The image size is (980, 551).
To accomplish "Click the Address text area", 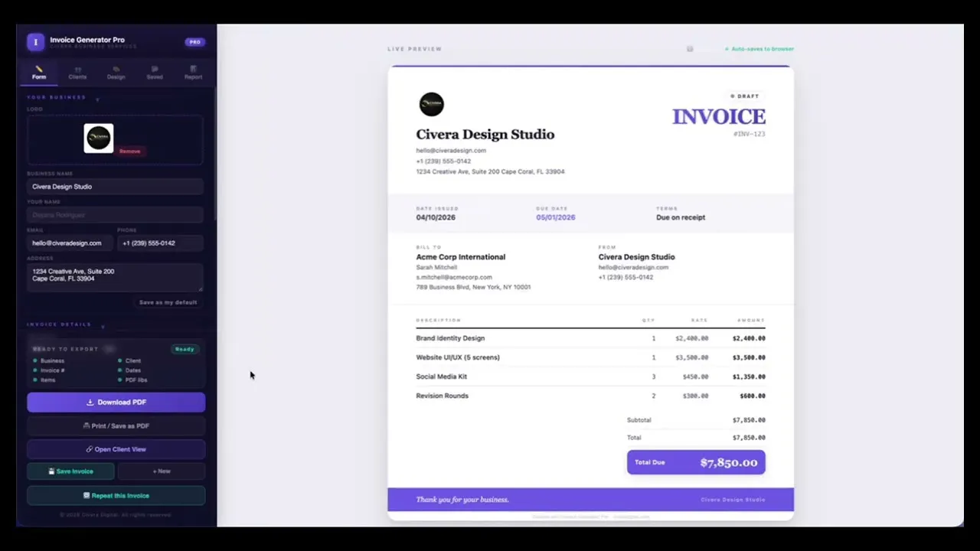I will coord(115,277).
